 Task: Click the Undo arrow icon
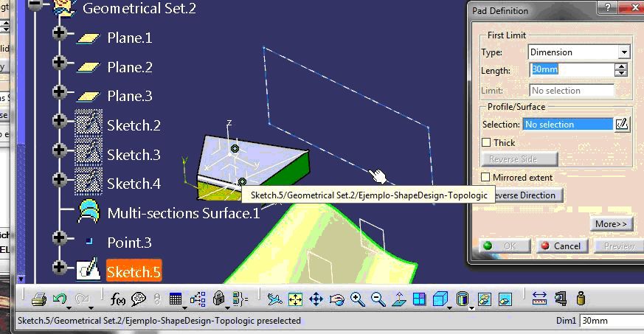(x=60, y=299)
